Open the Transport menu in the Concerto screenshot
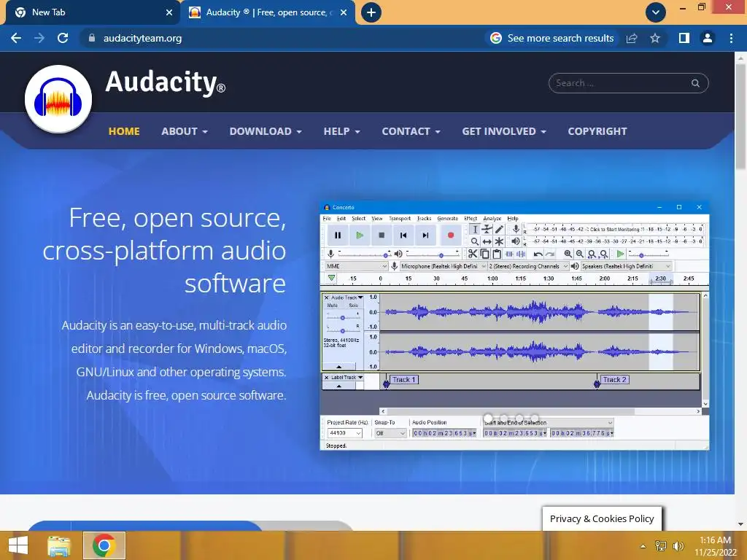Viewport: 747px width, 560px height. pyautogui.click(x=400, y=219)
